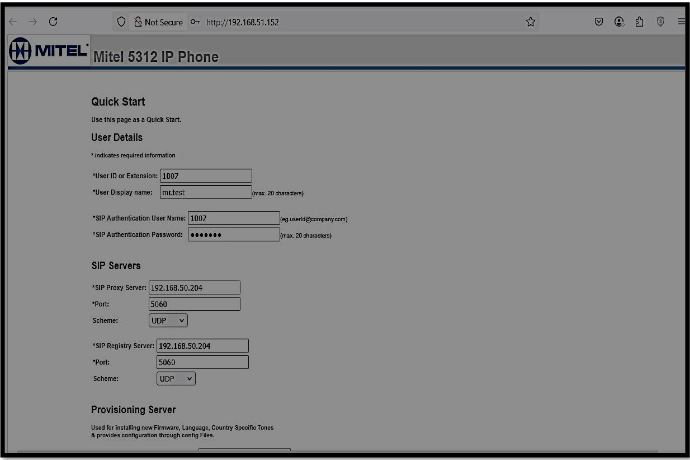
Task: Click the User Details heading
Action: [x=117, y=137]
